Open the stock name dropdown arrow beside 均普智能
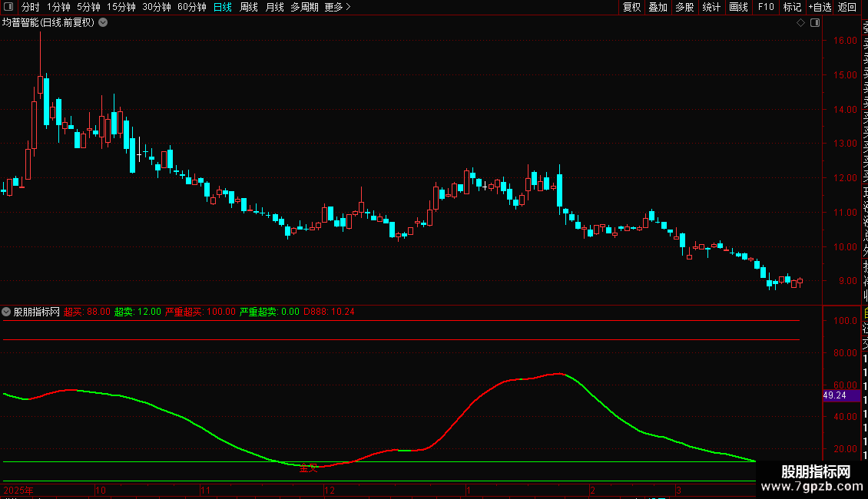 [x=103, y=23]
